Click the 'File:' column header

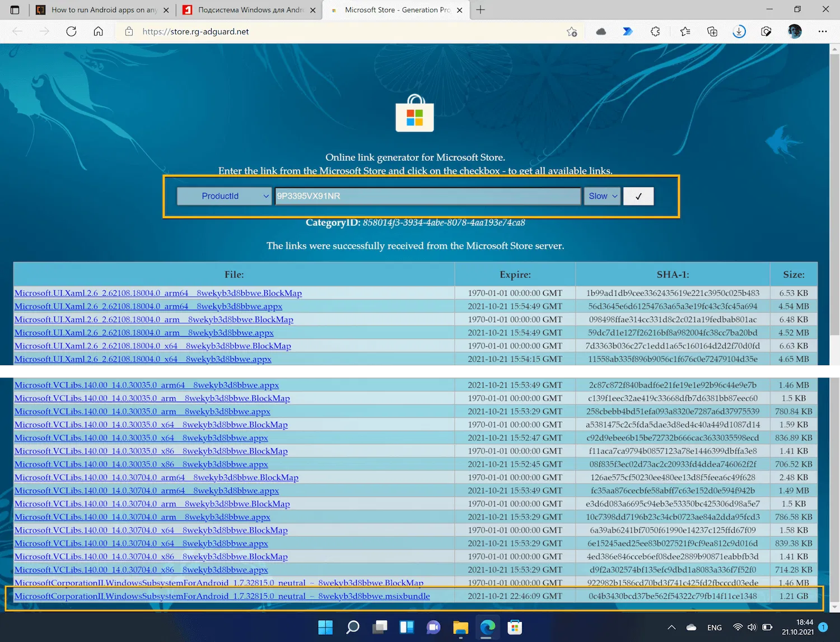click(234, 275)
